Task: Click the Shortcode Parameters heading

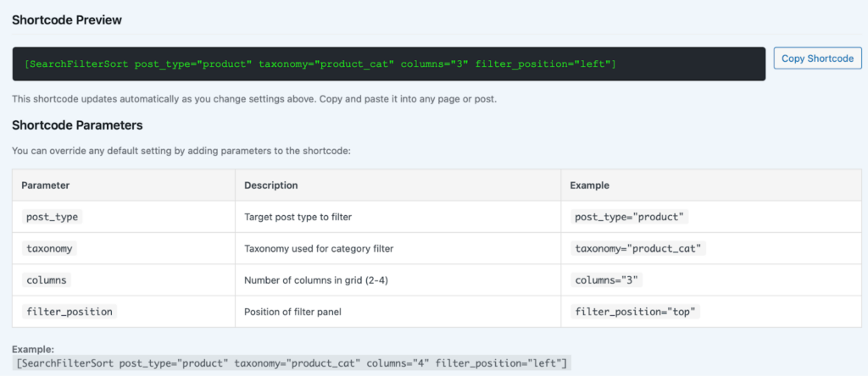Action: pyautogui.click(x=77, y=124)
